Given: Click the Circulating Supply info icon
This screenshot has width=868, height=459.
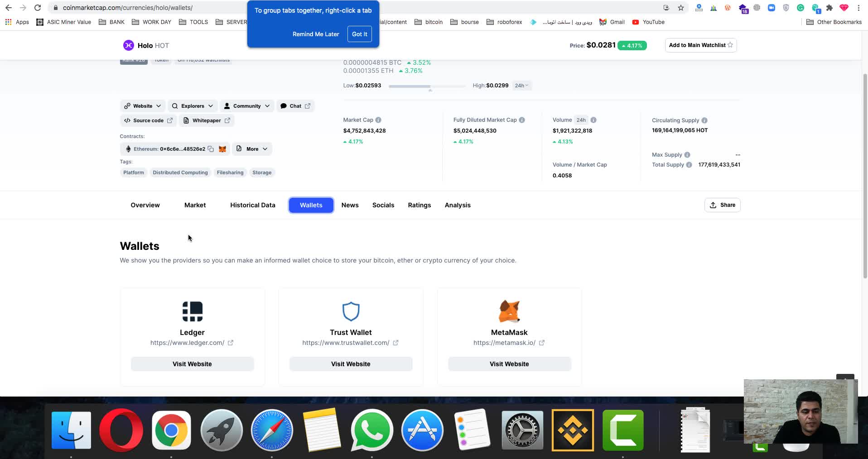Looking at the screenshot, I should click(x=704, y=120).
